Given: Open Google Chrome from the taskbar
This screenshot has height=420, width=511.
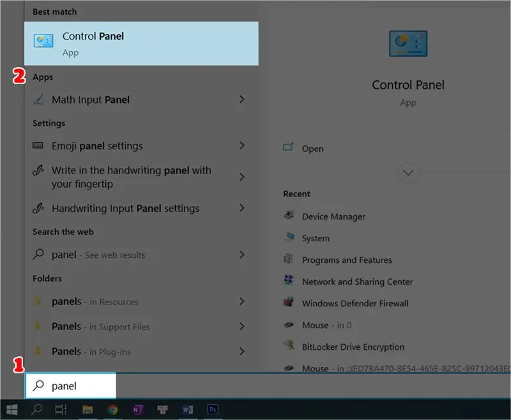Looking at the screenshot, I should [x=112, y=409].
